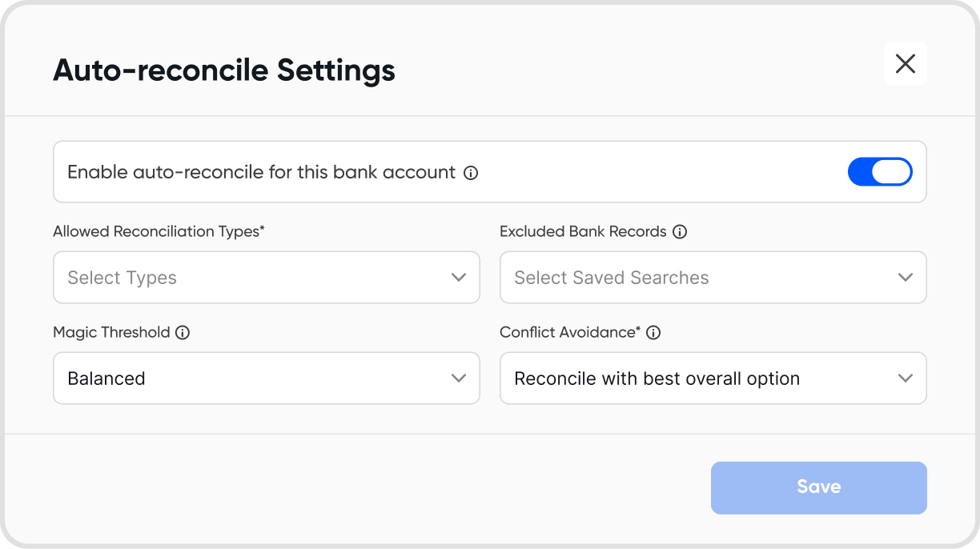Close the Auto-reconcile Settings dialog
The height and width of the screenshot is (549, 980).
point(906,64)
